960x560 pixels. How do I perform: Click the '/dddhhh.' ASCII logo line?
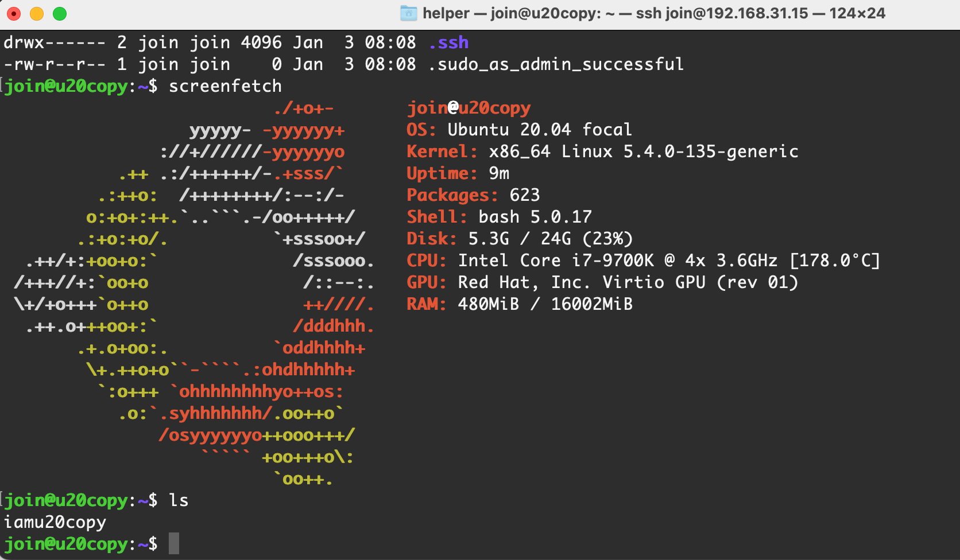pos(334,326)
